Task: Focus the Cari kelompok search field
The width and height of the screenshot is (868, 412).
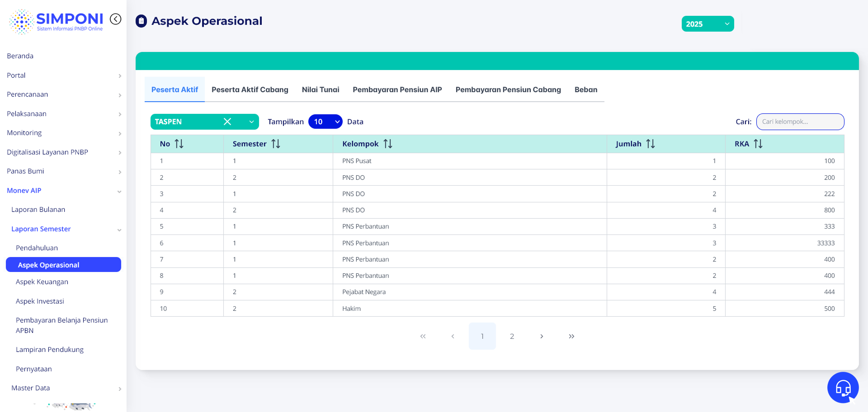Action: (800, 122)
